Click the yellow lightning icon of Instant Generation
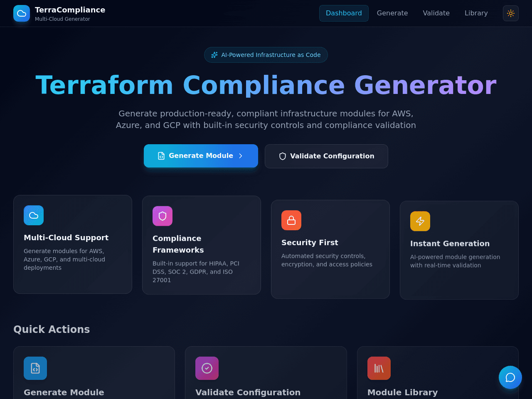The image size is (532, 399). coord(420,221)
